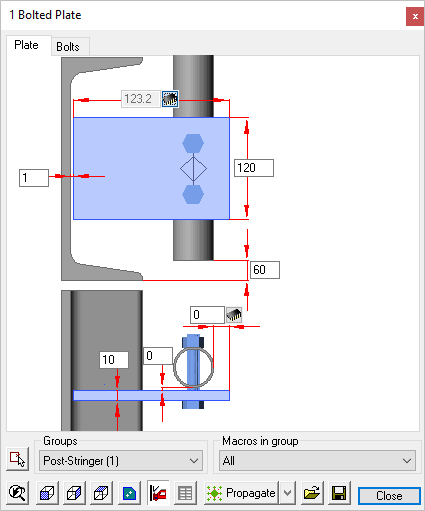The image size is (425, 511).
Task: Open the folder load settings icon
Action: [312, 493]
